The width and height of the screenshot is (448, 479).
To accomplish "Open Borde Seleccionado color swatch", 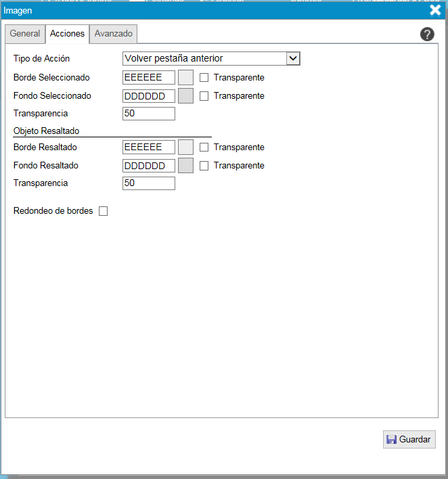I will point(185,78).
